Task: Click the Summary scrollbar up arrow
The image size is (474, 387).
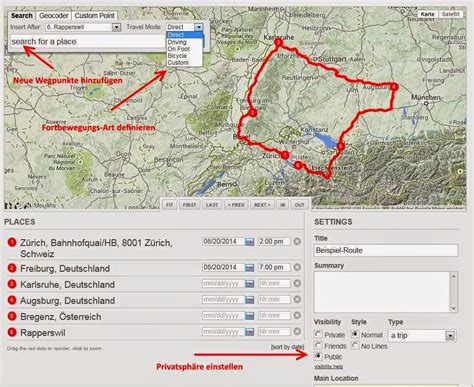Action: 453,276
